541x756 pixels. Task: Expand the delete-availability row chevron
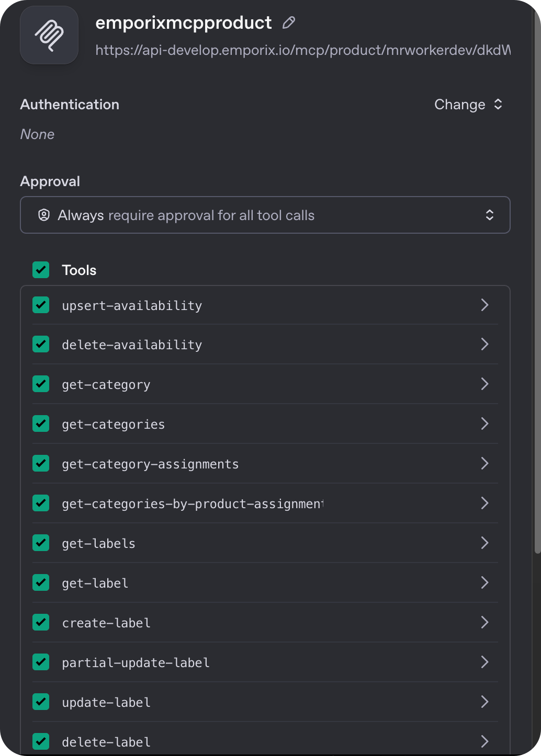484,344
